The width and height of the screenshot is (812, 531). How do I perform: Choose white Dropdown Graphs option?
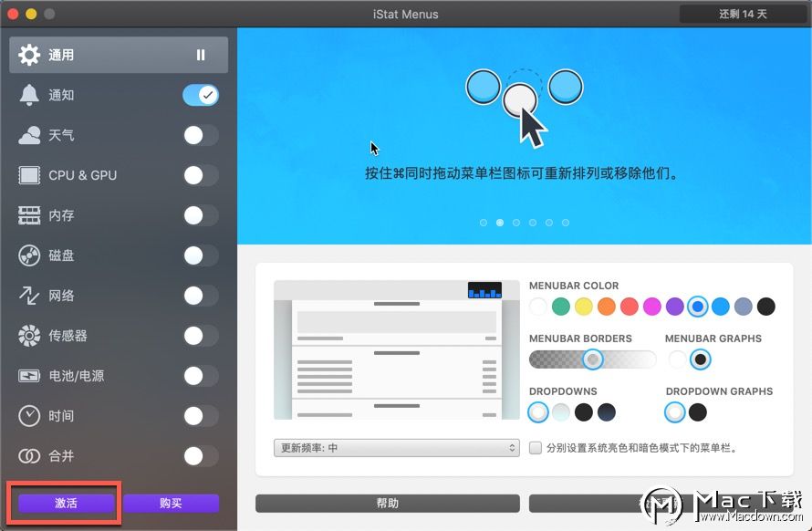coord(675,412)
